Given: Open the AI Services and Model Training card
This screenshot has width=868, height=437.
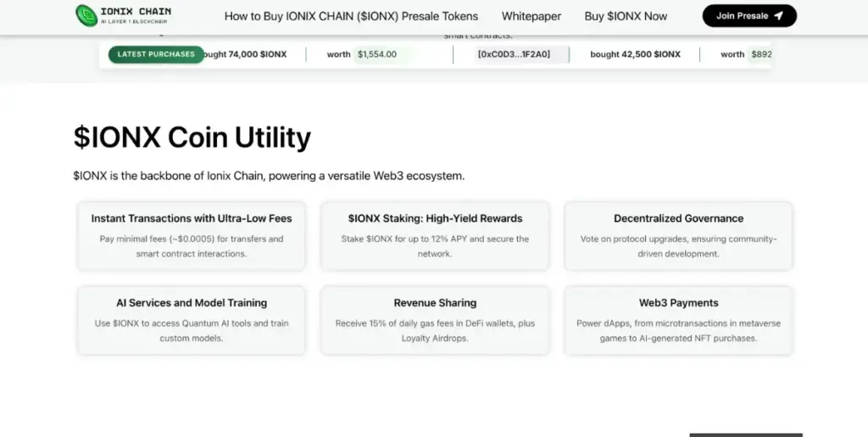Looking at the screenshot, I should point(192,320).
